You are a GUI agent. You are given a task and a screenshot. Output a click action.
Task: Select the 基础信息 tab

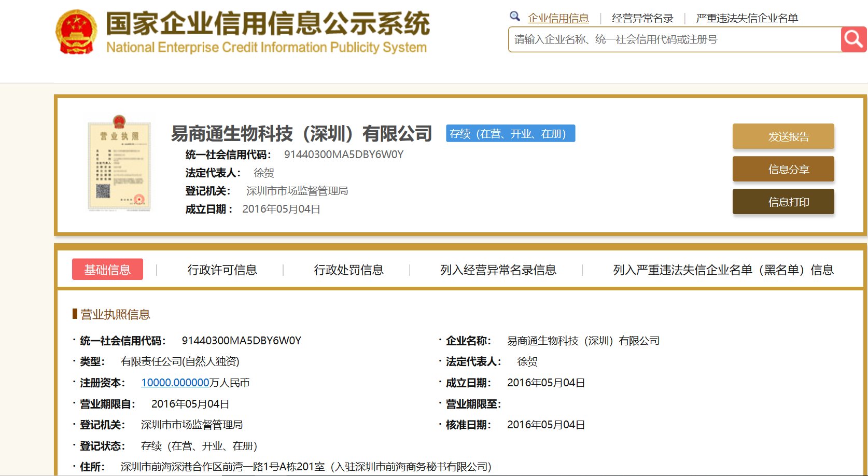[107, 270]
